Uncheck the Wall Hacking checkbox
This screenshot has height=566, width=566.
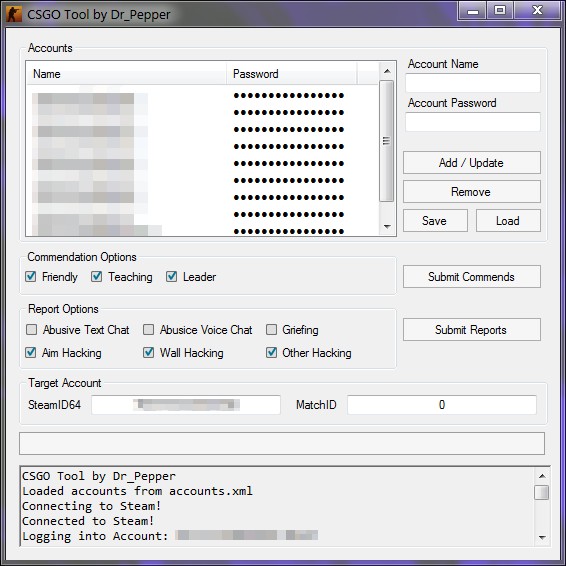148,353
